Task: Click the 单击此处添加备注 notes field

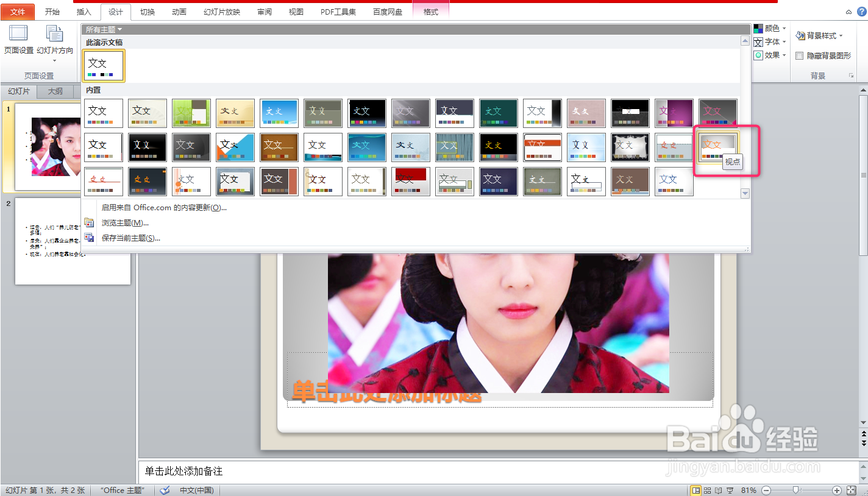Action: click(498, 472)
